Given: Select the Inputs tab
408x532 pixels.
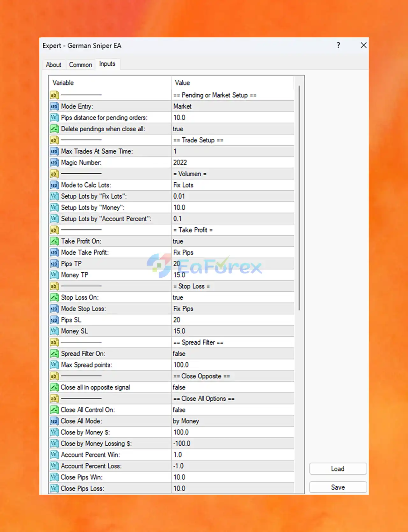Looking at the screenshot, I should [x=107, y=64].
